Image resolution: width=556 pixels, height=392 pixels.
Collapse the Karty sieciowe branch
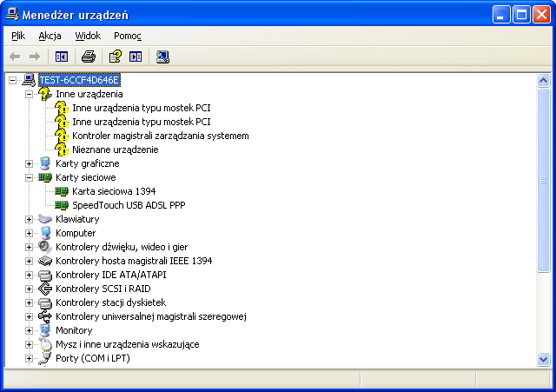pos(29,177)
